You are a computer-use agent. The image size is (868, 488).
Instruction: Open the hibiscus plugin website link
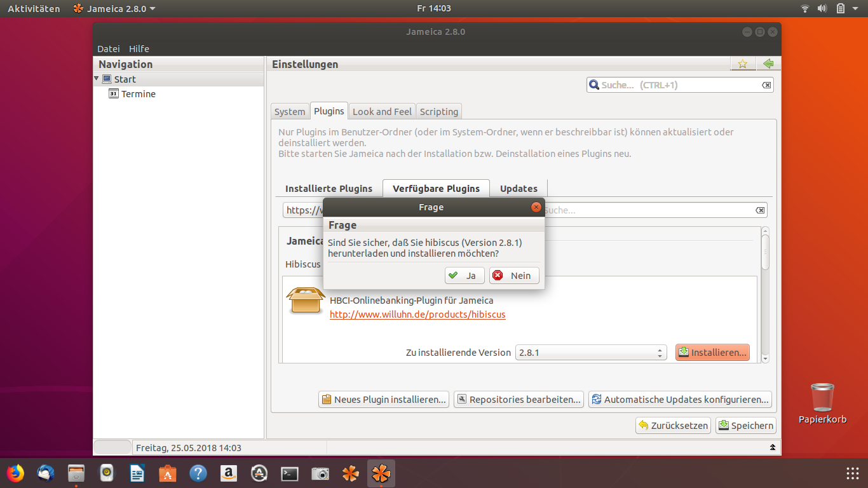[417, 315]
